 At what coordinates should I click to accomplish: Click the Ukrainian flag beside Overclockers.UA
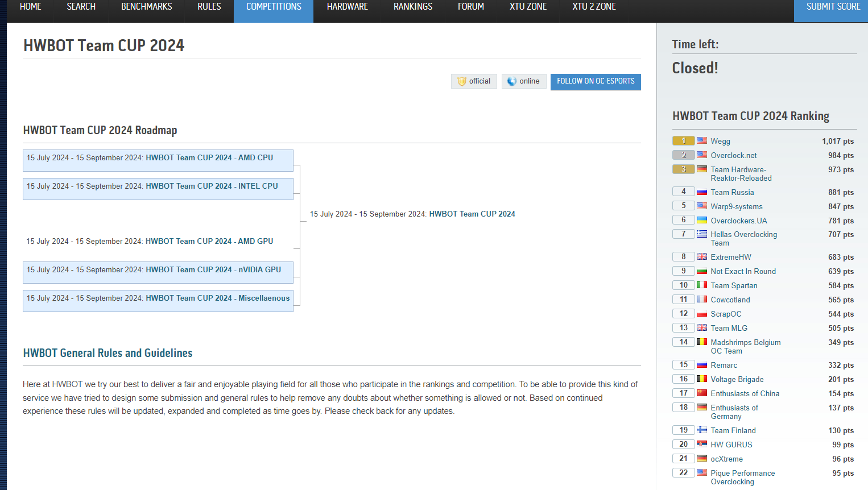click(702, 220)
